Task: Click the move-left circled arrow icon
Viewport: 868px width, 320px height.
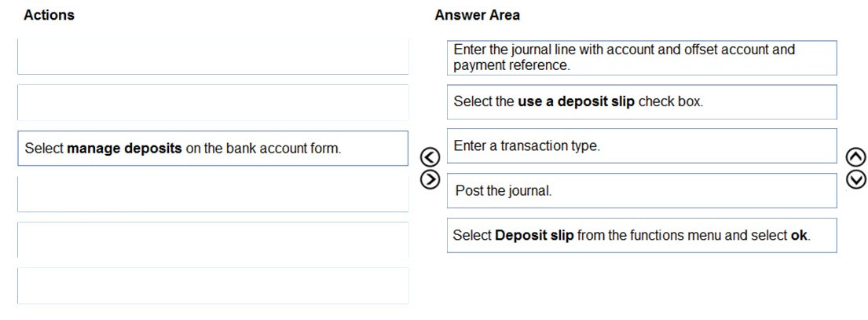Action: tap(430, 158)
